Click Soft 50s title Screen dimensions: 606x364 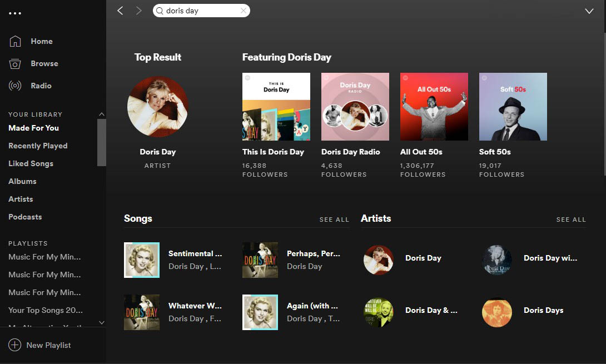click(495, 152)
